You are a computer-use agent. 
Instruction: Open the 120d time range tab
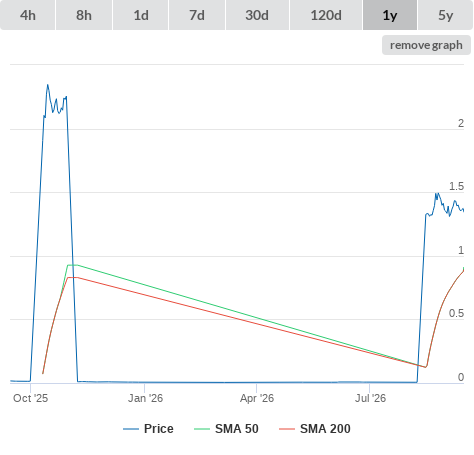tap(326, 15)
